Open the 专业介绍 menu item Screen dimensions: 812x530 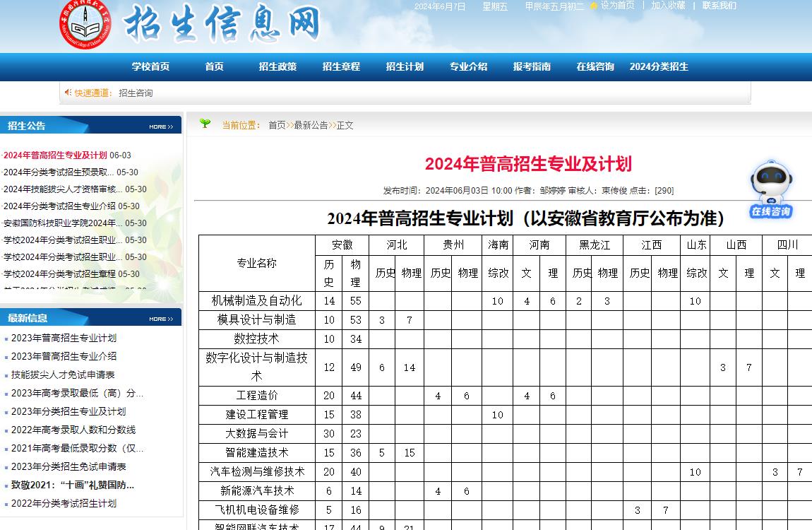[469, 66]
